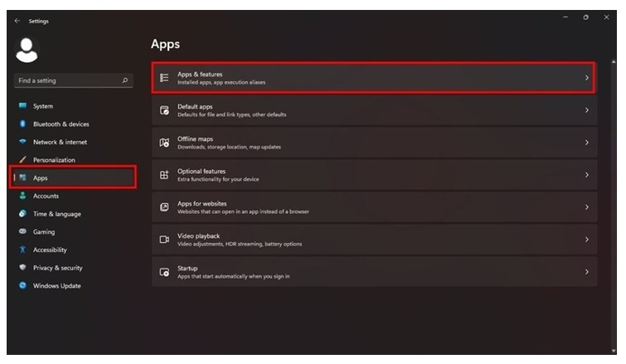The width and height of the screenshot is (626, 364).
Task: Expand the Startup row chevron
Action: point(586,272)
